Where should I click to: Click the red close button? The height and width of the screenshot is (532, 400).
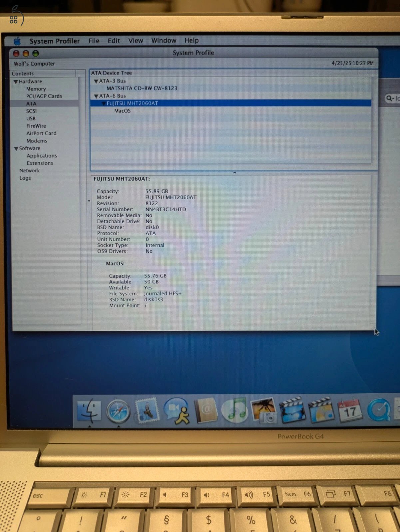pos(16,54)
